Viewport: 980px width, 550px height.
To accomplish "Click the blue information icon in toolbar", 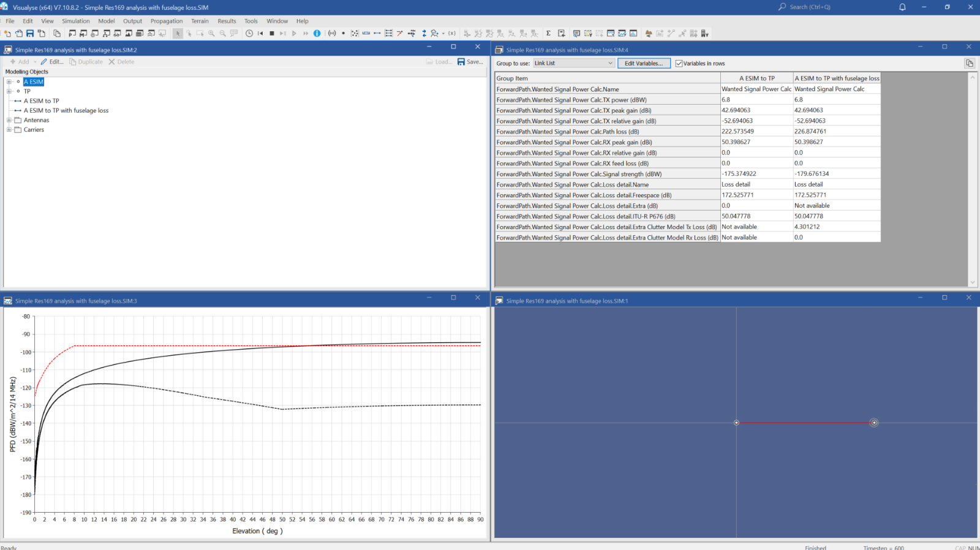I will click(x=317, y=34).
